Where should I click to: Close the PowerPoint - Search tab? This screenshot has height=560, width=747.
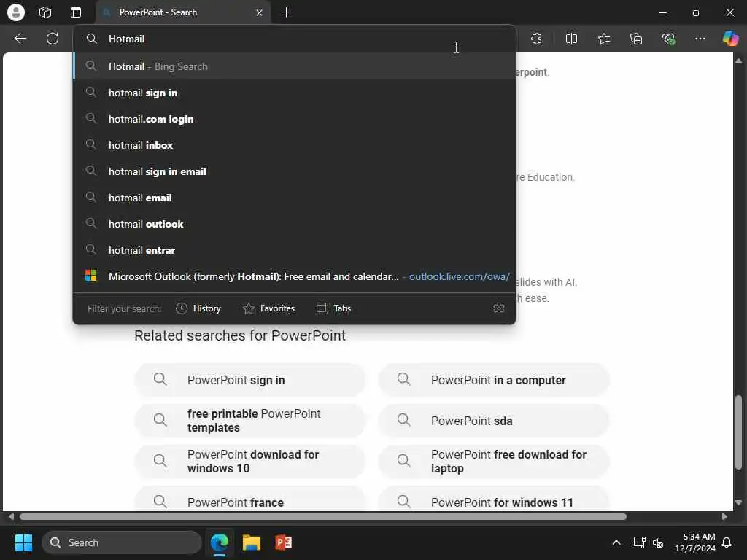click(x=259, y=12)
